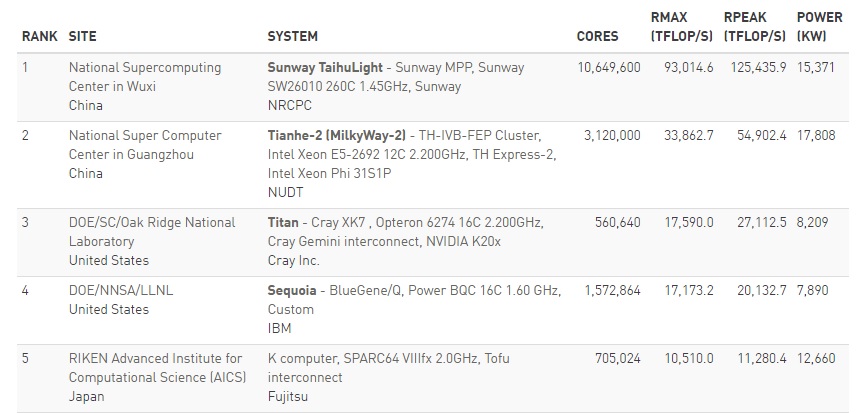Click the CORES column header
The image size is (867, 413).
tap(597, 36)
